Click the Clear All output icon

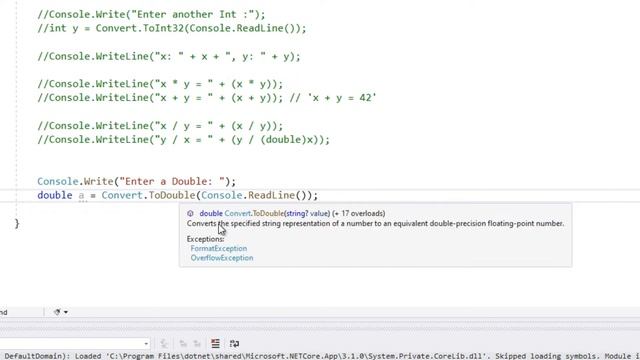pyautogui.click(x=215, y=344)
